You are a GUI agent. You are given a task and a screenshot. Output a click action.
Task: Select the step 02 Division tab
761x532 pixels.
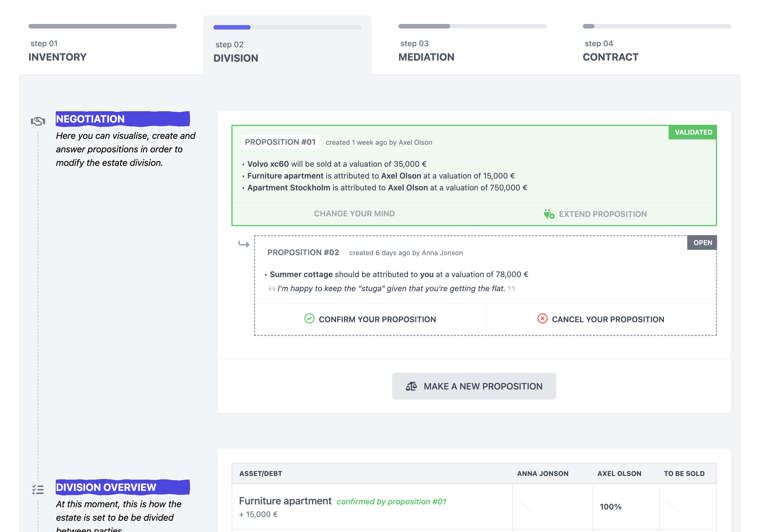(287, 45)
